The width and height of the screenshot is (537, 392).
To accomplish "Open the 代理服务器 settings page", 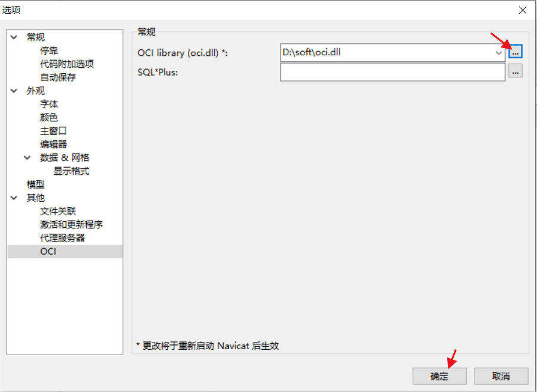I will [62, 238].
